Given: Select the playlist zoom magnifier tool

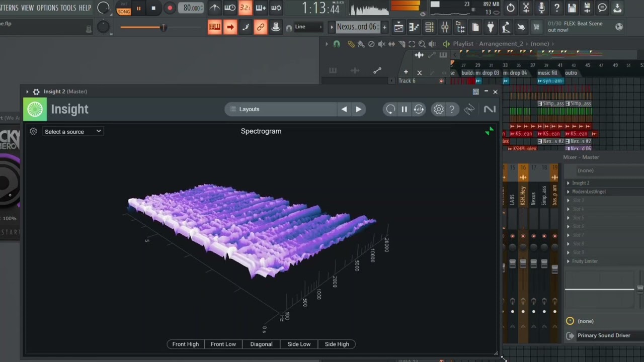Looking at the screenshot, I should pyautogui.click(x=422, y=44).
